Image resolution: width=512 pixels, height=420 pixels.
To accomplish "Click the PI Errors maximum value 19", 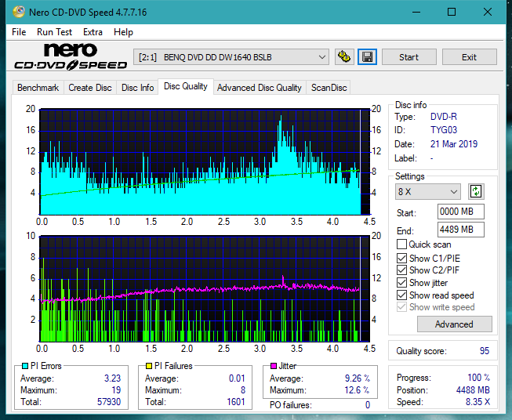I will pos(116,390).
